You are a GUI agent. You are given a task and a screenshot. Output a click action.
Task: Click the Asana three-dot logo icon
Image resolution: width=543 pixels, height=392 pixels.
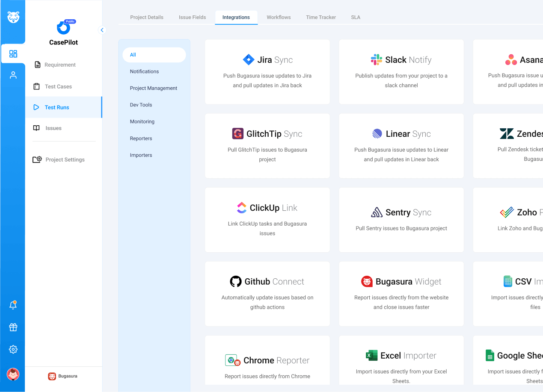tap(511, 60)
